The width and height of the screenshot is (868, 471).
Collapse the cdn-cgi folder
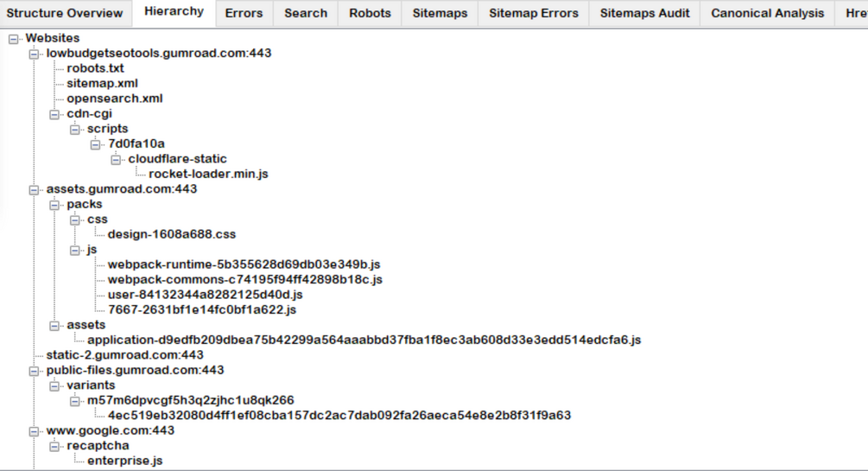[54, 114]
